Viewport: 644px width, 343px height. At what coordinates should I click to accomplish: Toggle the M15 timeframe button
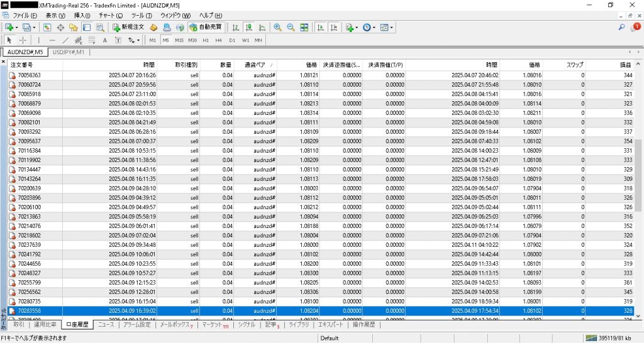tap(179, 40)
